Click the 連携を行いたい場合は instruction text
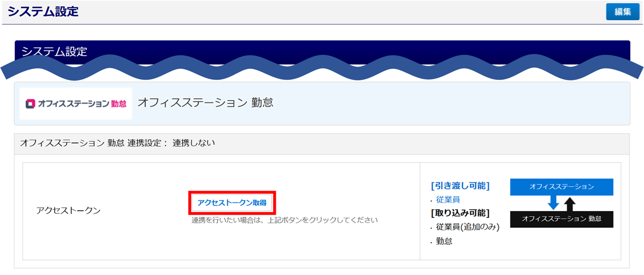Viewport: 644px width, 275px height. (x=284, y=220)
